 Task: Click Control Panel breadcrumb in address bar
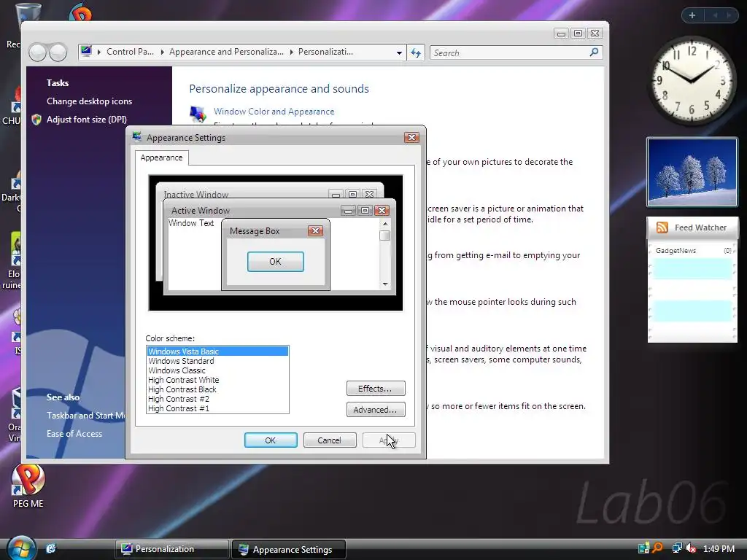tap(130, 52)
